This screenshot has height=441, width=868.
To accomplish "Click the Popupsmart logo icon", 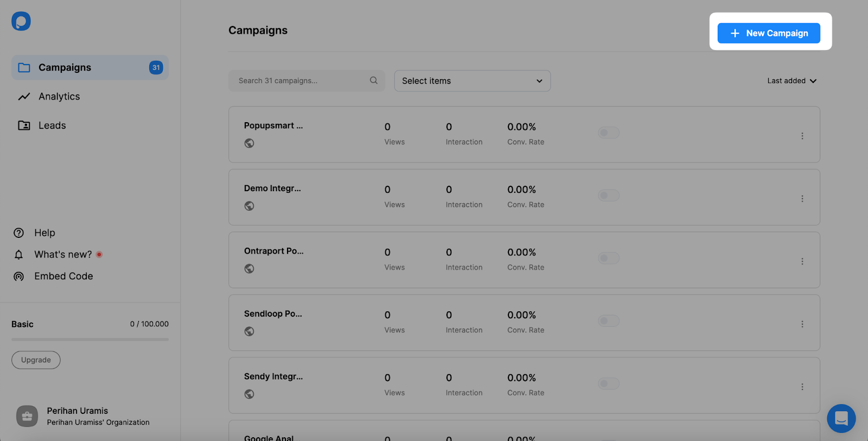I will pyautogui.click(x=21, y=21).
